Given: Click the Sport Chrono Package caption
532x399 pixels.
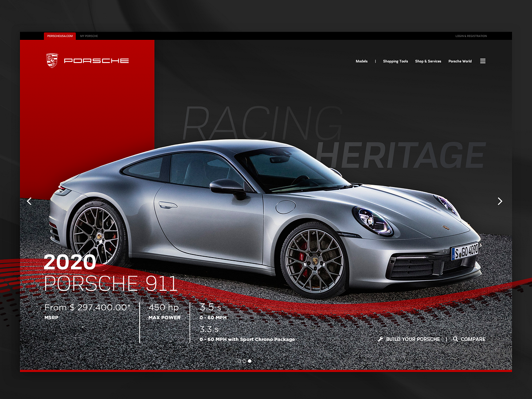Looking at the screenshot, I should coord(247,340).
